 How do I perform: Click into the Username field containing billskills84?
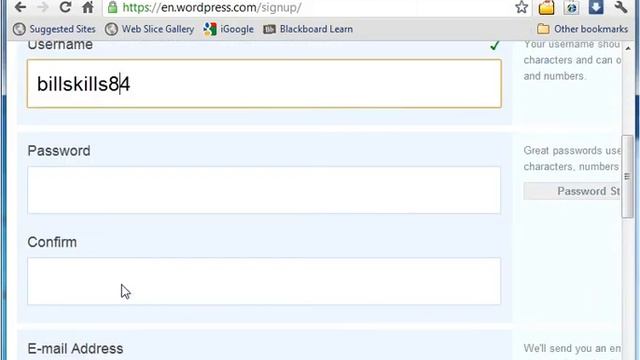coord(264,84)
